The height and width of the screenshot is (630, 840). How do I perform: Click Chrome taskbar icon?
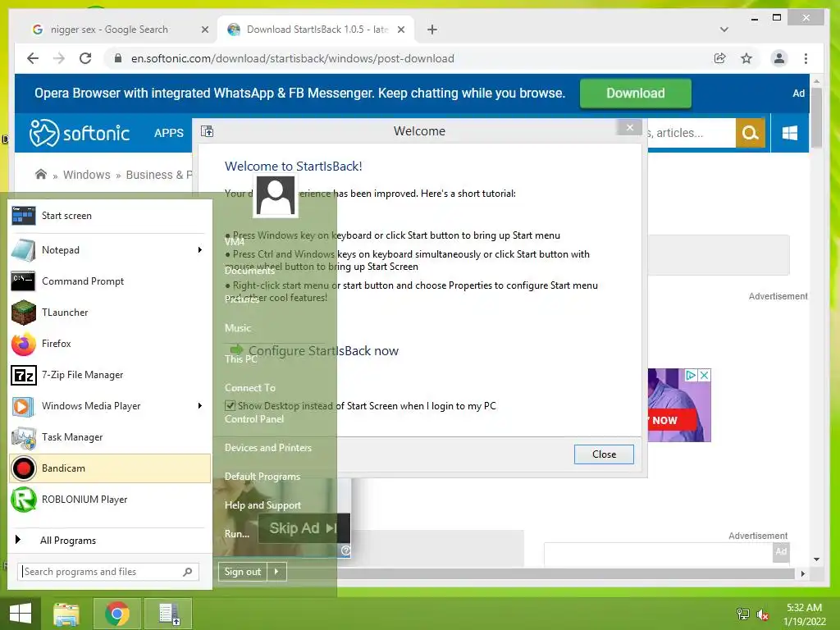(116, 614)
